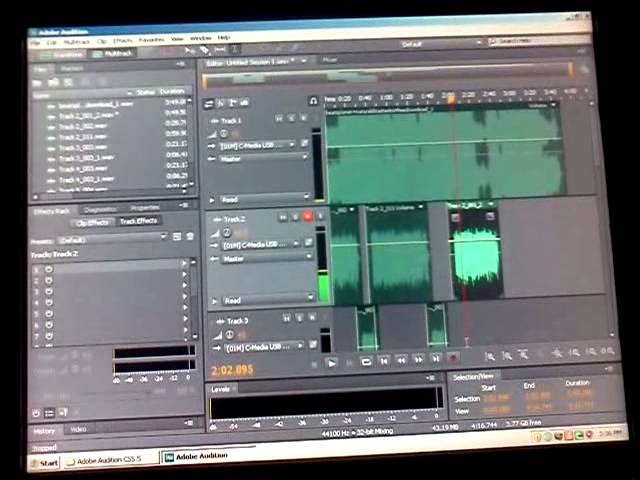Open Track 2 input C-Media USB dropdown
The width and height of the screenshot is (640, 480).
tap(261, 244)
